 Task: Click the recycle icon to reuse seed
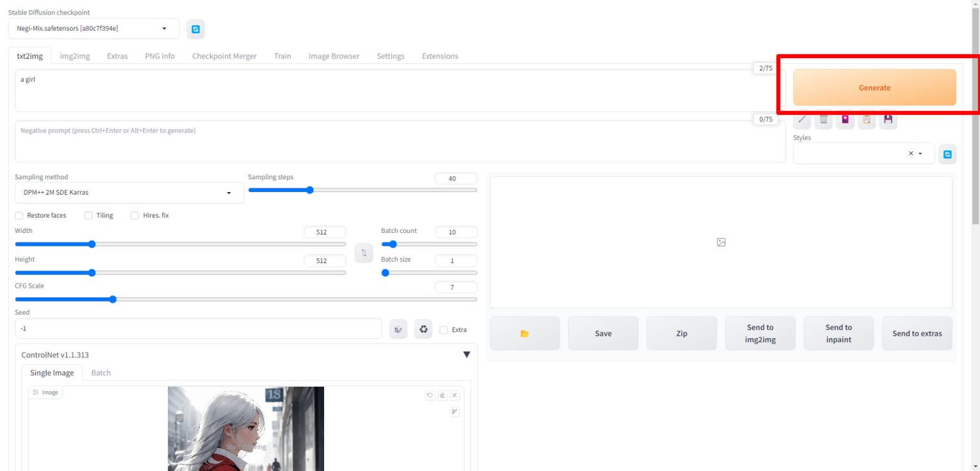point(423,329)
